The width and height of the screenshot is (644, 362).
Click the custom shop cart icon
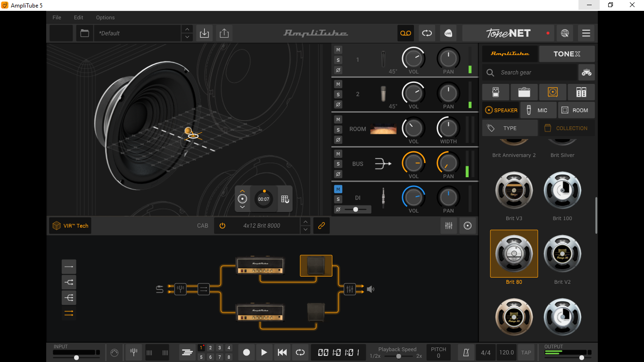[586, 73]
